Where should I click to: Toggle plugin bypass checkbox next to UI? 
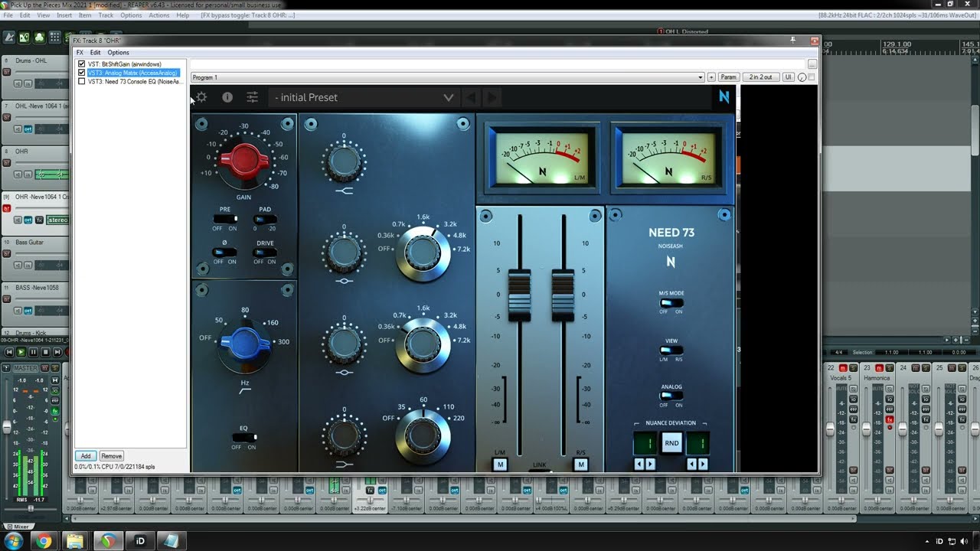(812, 77)
